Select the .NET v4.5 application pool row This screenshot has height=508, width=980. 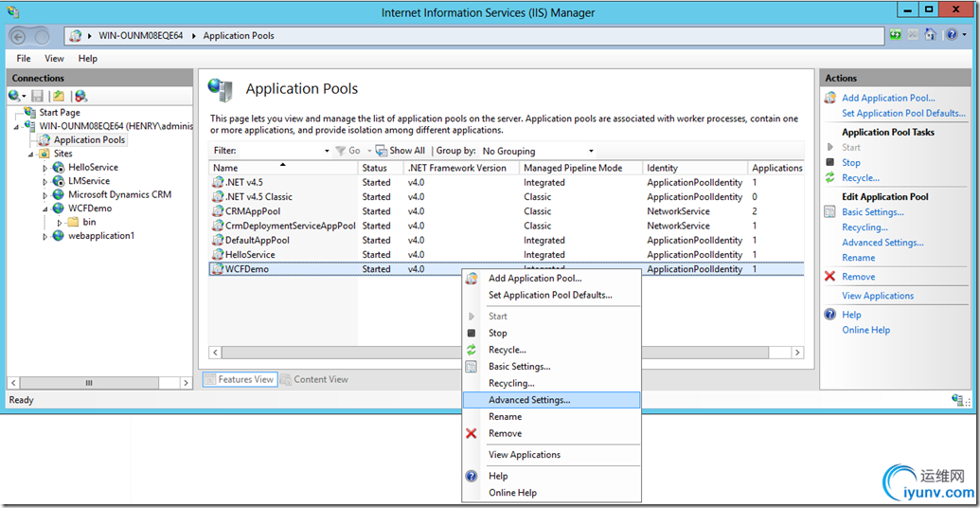(507, 183)
